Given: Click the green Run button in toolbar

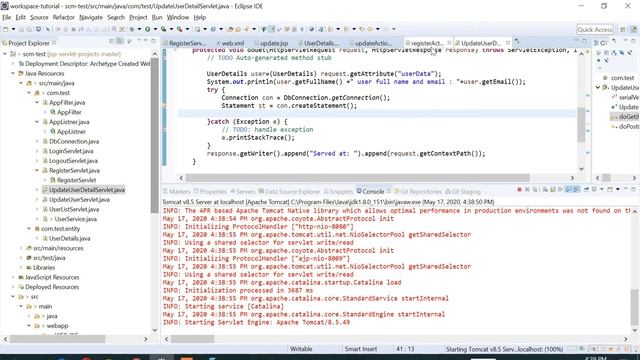Looking at the screenshot, I should tap(147, 29).
